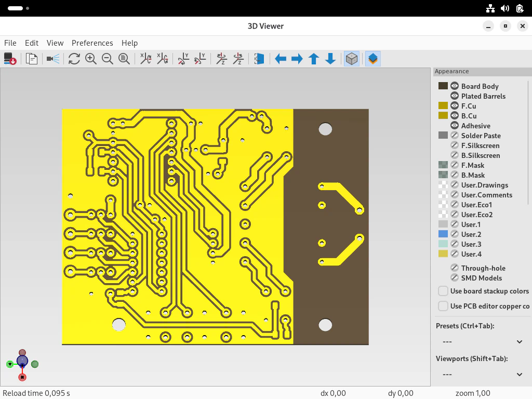Show the SMD Models
Viewport: 532px width, 399px height.
pyautogui.click(x=454, y=277)
